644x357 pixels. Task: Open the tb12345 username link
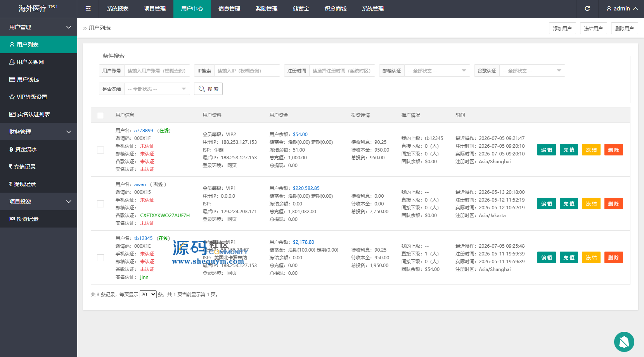click(144, 238)
